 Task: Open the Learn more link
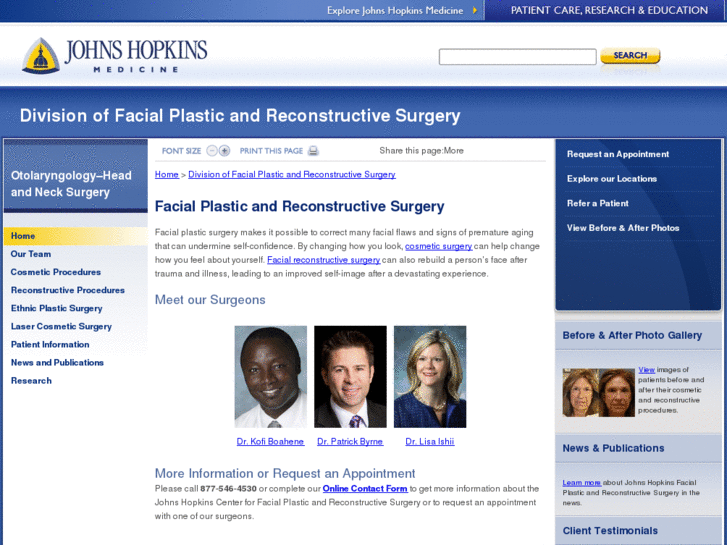pos(581,482)
